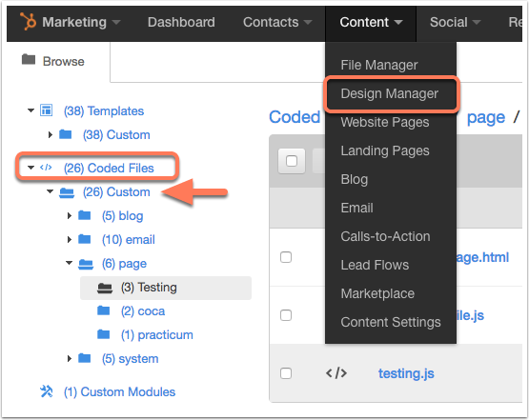Click the Custom Modules tools icon
The image size is (529, 420).
point(46,391)
